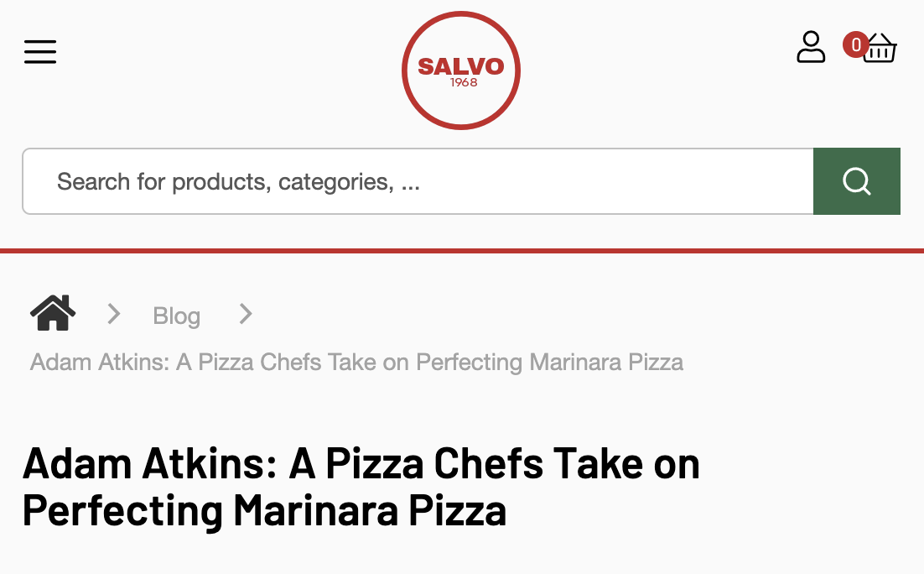Click the "1968" text inside the logo
This screenshot has width=924, height=574.
[x=464, y=83]
